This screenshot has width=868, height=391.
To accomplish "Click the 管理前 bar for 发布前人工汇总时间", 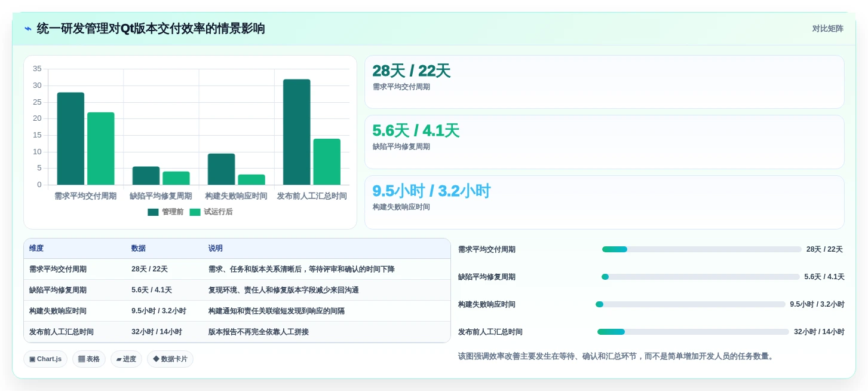I will (297, 132).
